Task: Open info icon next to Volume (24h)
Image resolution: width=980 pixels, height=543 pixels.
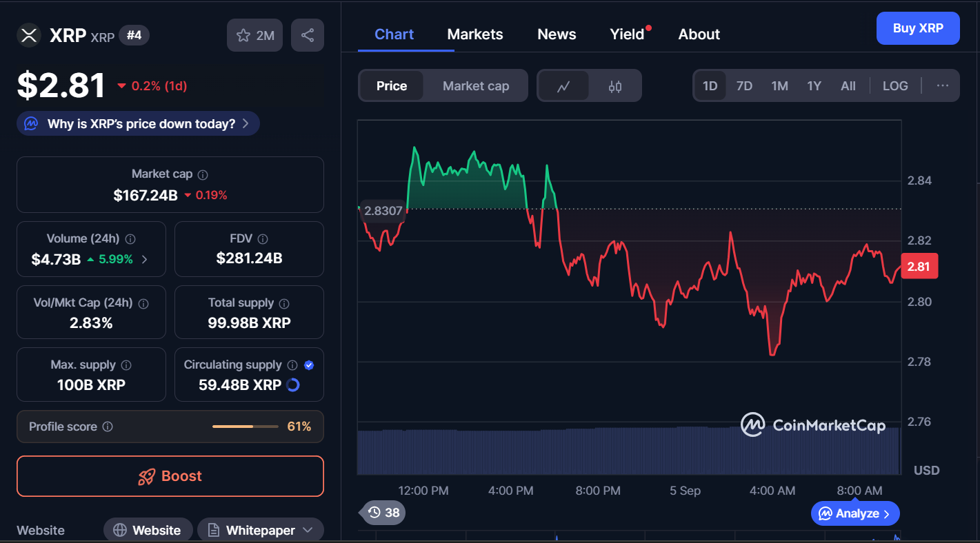Action: [x=130, y=239]
